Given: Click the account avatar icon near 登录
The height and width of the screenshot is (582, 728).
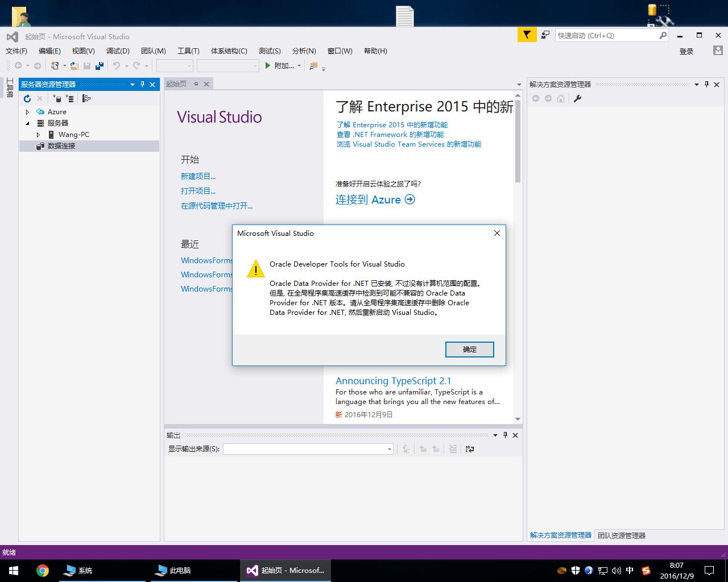Looking at the screenshot, I should click(x=718, y=51).
